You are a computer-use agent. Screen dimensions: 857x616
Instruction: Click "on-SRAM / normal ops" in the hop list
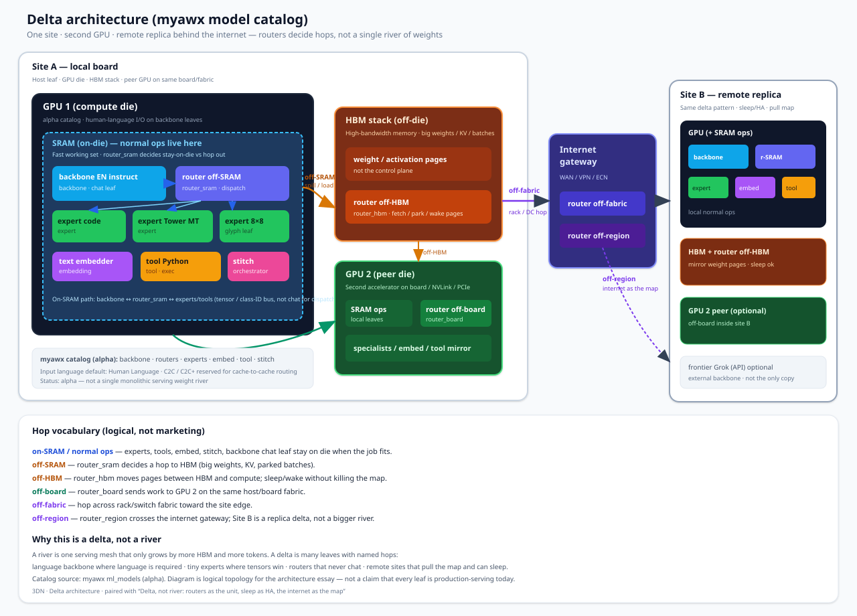coord(72,451)
